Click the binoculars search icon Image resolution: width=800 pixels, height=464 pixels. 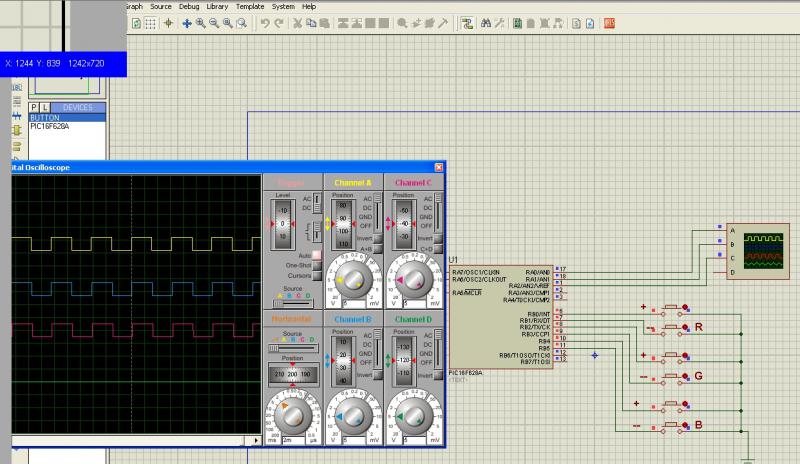click(486, 23)
